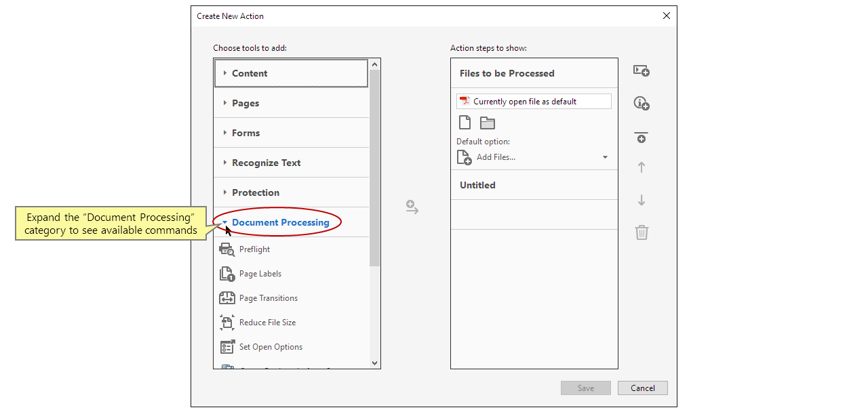Select the Page Labels tool

[260, 273]
